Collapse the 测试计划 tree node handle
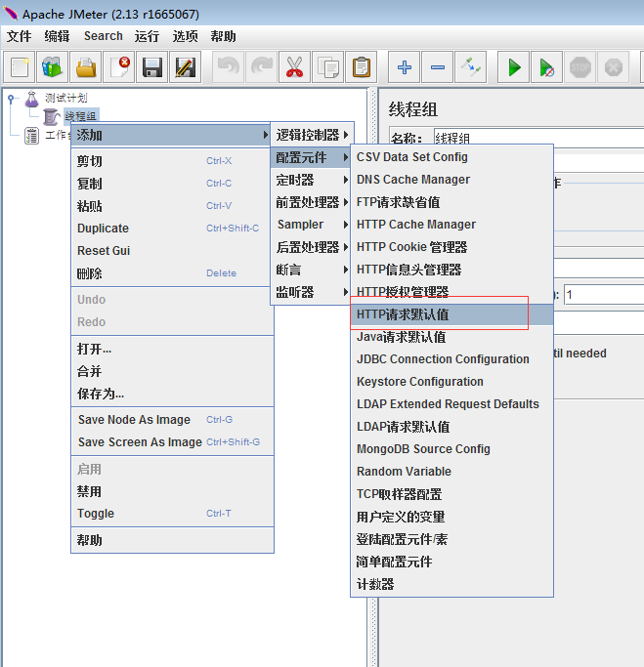The image size is (644, 667). click(x=11, y=98)
